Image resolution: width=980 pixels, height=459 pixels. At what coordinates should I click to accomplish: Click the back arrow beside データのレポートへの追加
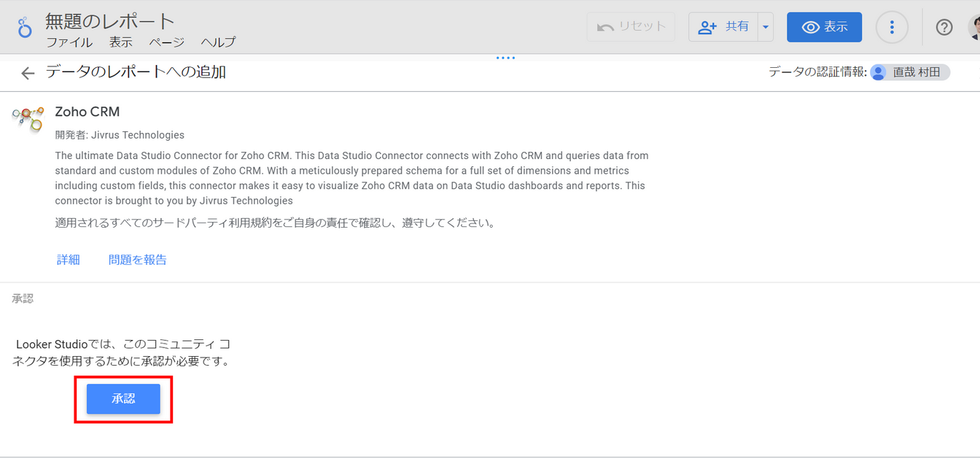tap(28, 73)
